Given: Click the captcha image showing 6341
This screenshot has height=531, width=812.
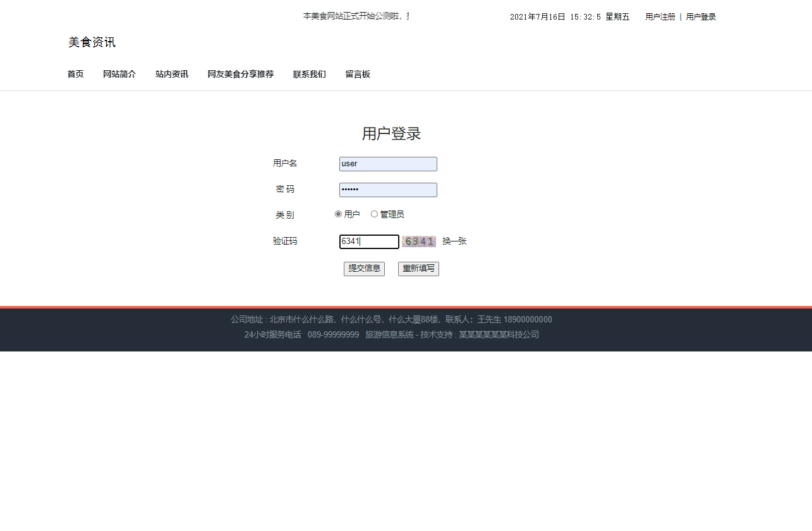Looking at the screenshot, I should (418, 241).
